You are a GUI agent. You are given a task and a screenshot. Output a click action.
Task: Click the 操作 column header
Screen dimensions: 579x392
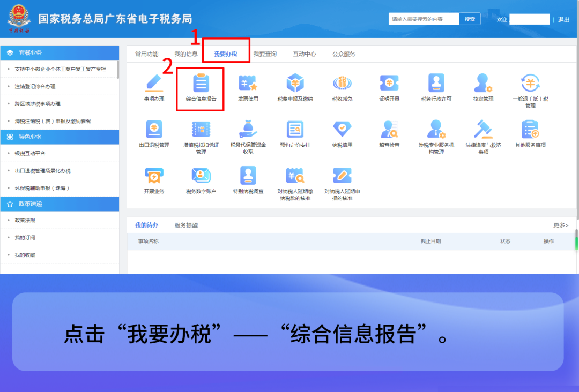pyautogui.click(x=548, y=241)
